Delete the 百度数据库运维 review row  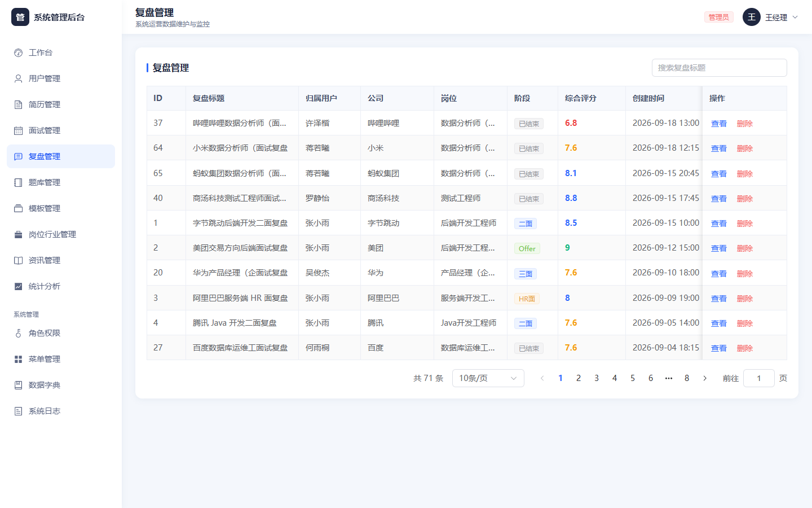coord(745,348)
